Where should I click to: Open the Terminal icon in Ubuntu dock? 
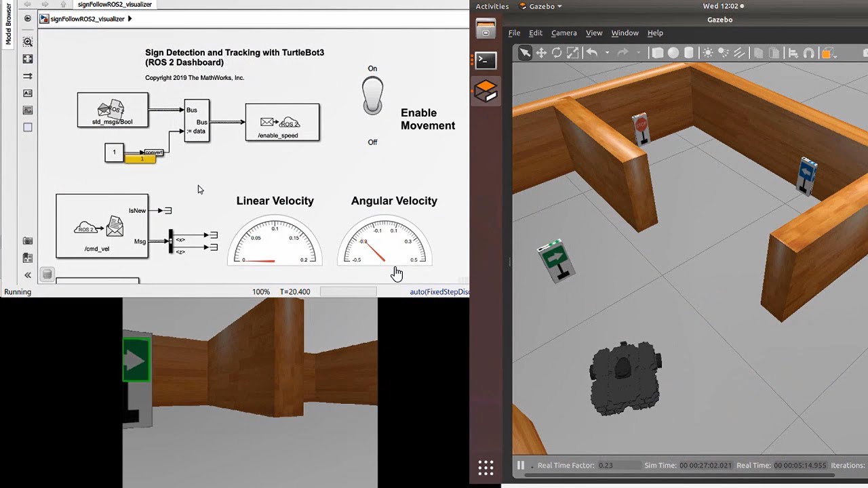tap(486, 60)
